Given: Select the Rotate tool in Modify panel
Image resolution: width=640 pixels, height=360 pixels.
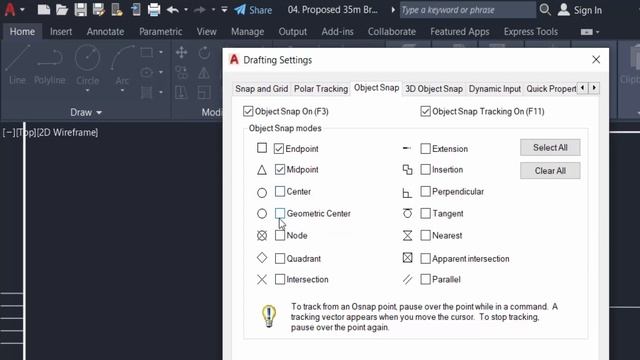Looking at the screenshot, I should click(x=204, y=52).
